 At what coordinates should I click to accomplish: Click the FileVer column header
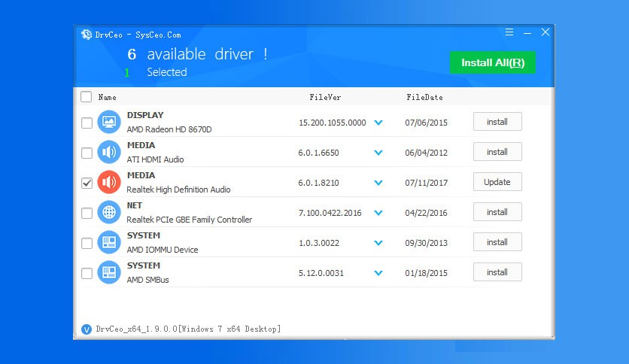(x=325, y=97)
